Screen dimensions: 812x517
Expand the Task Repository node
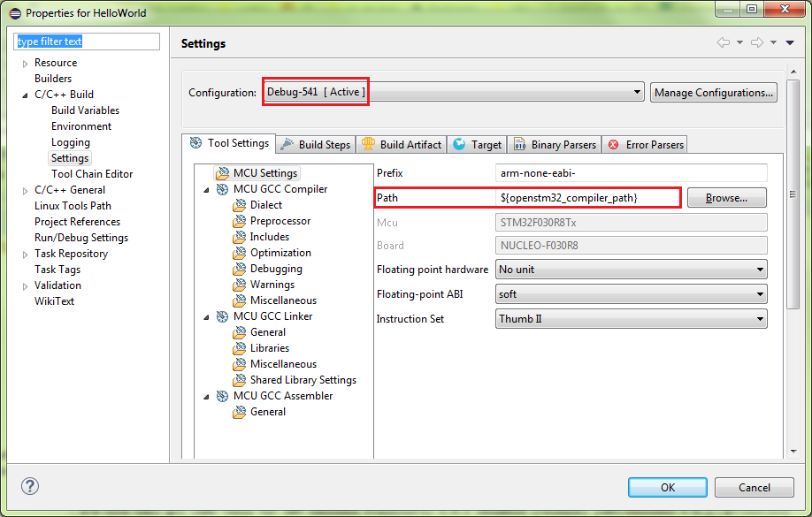(25, 255)
